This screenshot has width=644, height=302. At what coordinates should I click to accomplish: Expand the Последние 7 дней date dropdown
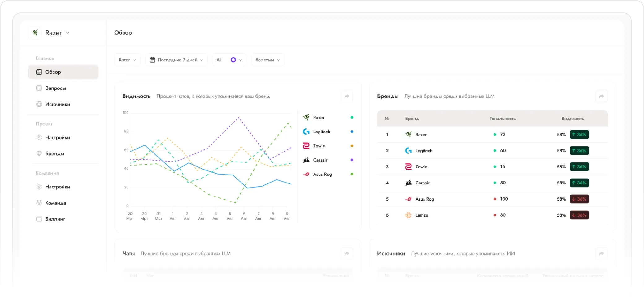pyautogui.click(x=176, y=60)
